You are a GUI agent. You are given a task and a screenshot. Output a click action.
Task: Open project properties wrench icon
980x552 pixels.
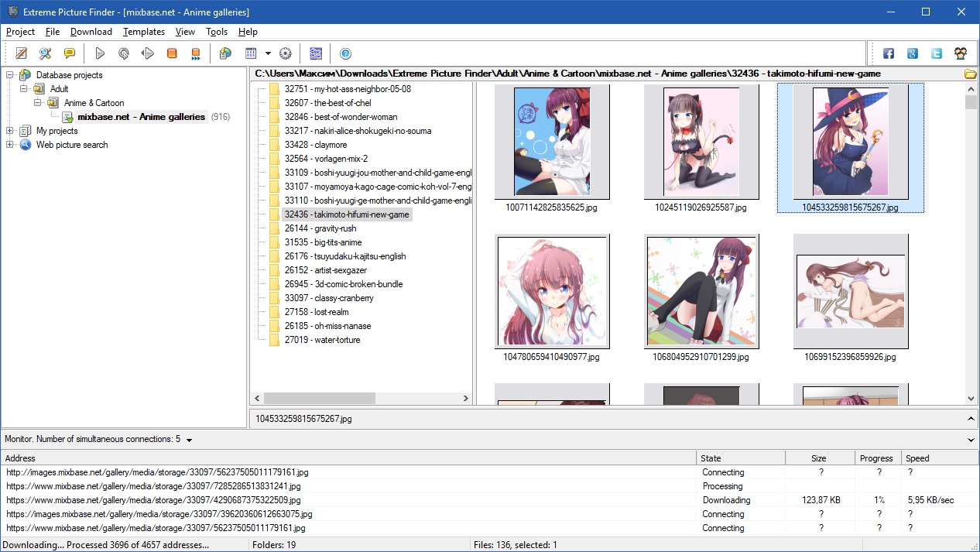pos(46,53)
